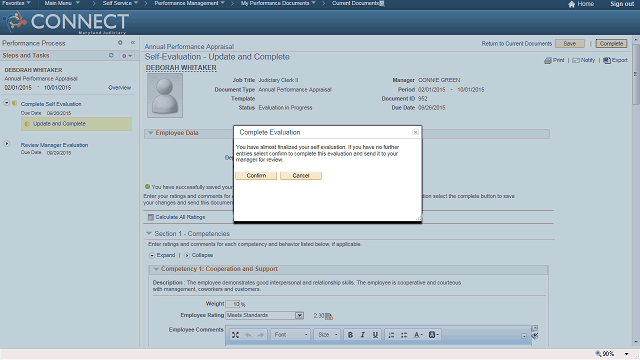This screenshot has height=360, width=640.
Task: Click the Complete Self Evaluation status icon
Action: 14,103
